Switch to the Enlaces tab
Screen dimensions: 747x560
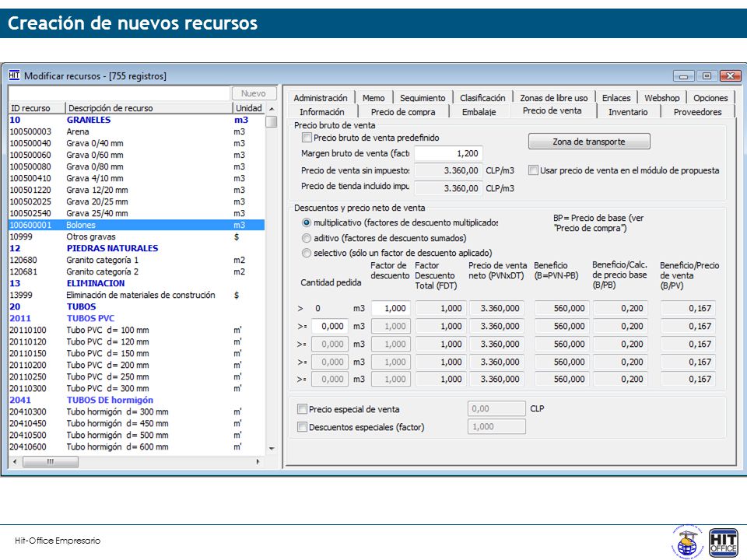[616, 98]
